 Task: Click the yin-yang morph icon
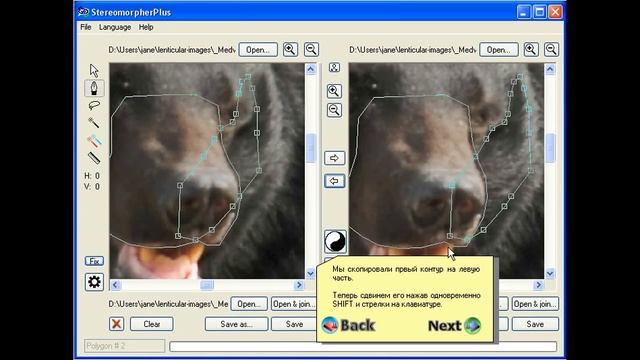(x=335, y=241)
